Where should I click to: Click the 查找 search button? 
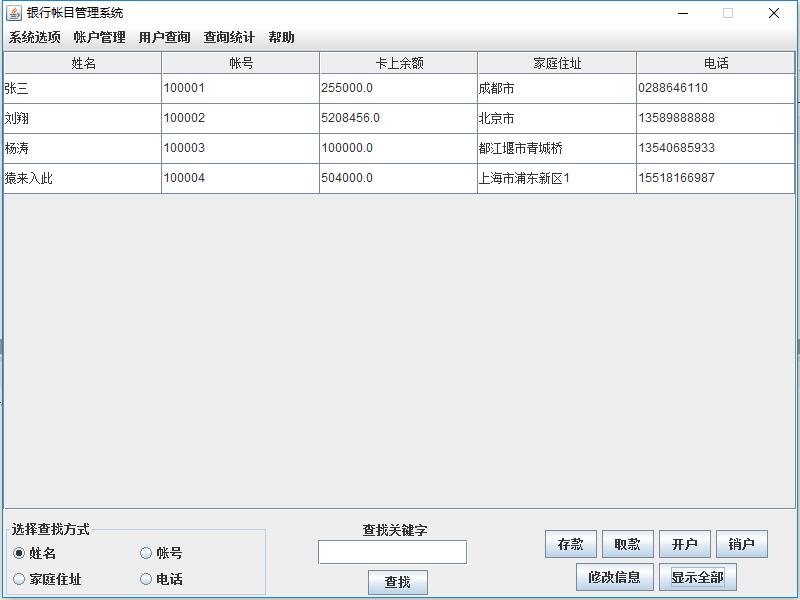pos(397,583)
